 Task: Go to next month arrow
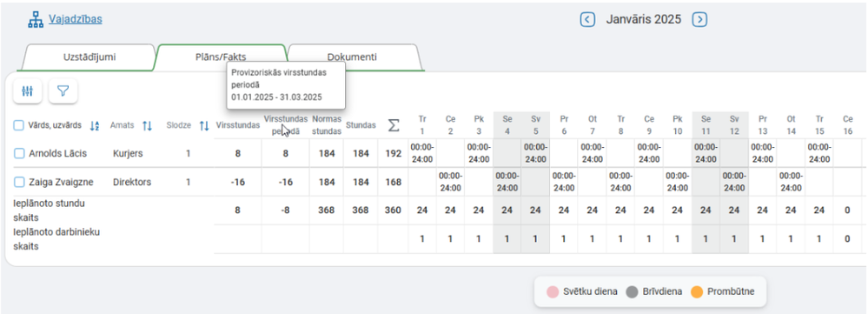point(700,20)
